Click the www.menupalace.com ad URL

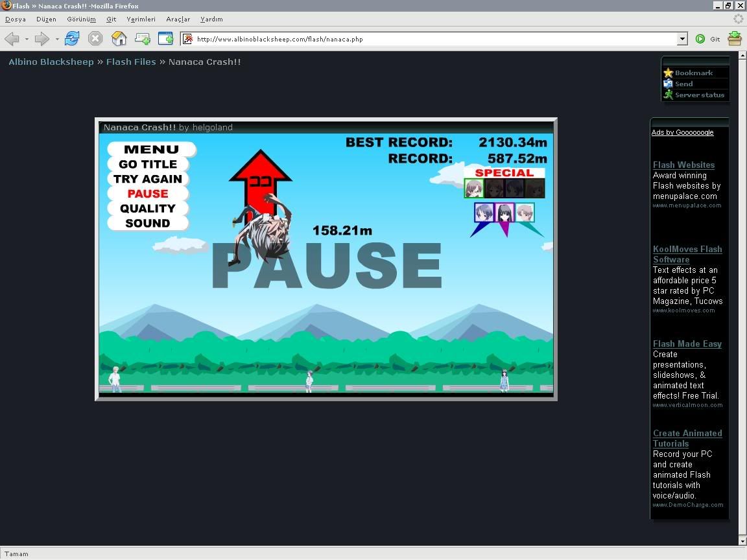tap(687, 205)
